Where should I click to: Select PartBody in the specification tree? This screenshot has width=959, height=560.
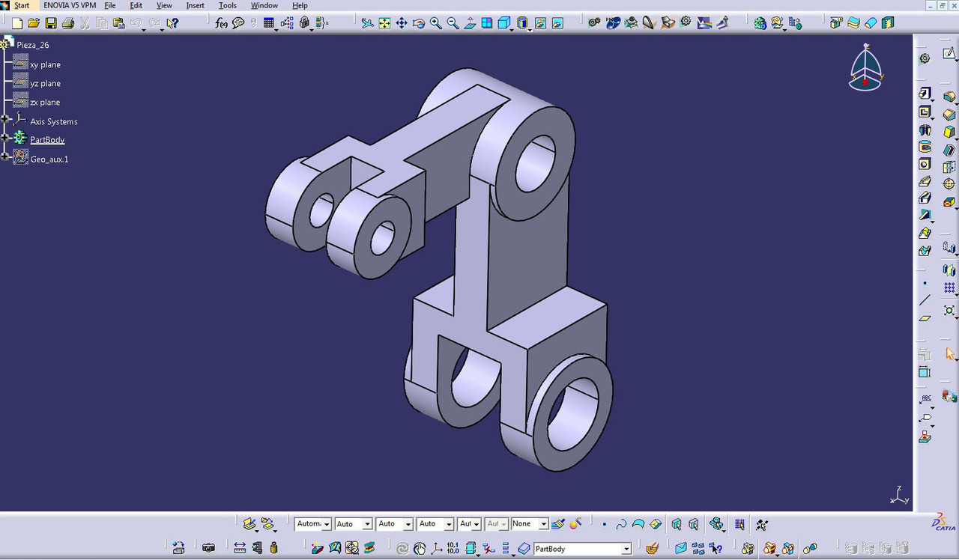pyautogui.click(x=47, y=140)
